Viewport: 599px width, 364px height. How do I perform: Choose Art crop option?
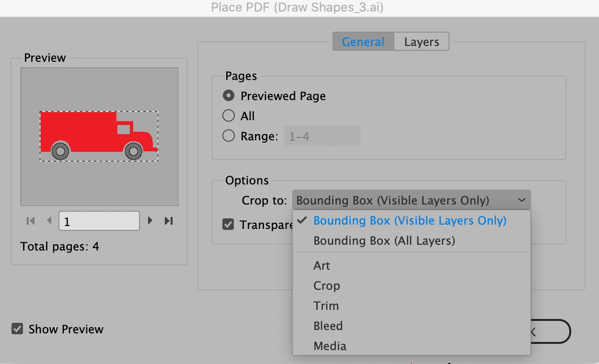[x=411, y=265]
